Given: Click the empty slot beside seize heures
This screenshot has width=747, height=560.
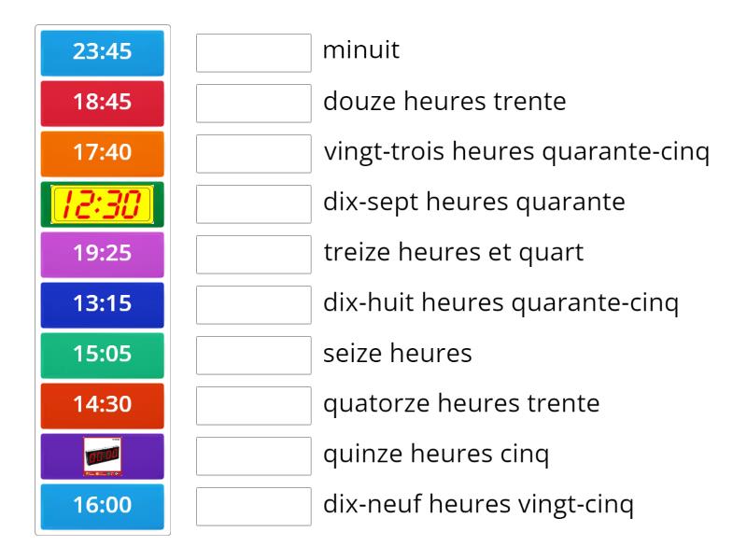Looking at the screenshot, I should (253, 355).
